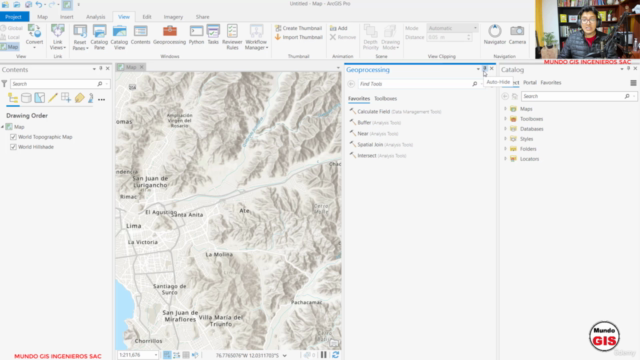Open the Insert ribbon tab

pyautogui.click(x=67, y=17)
